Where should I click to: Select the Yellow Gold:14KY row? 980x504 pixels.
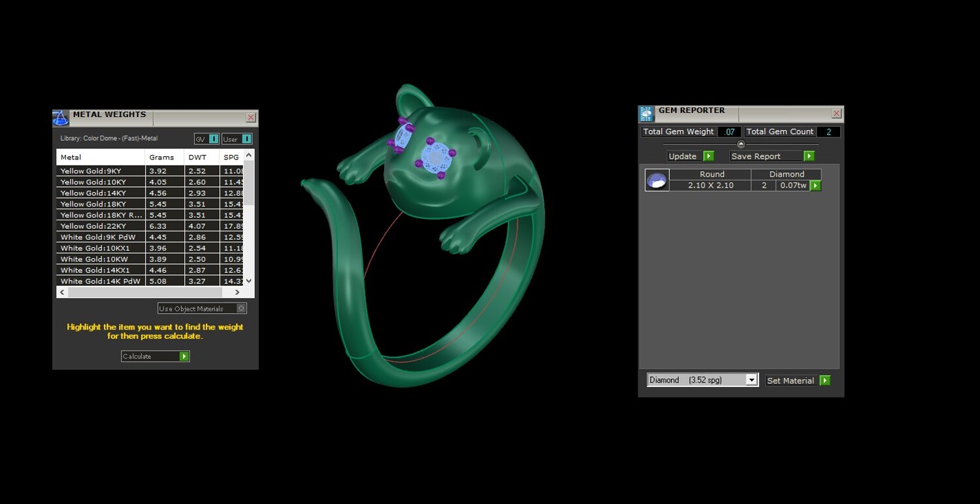click(150, 193)
